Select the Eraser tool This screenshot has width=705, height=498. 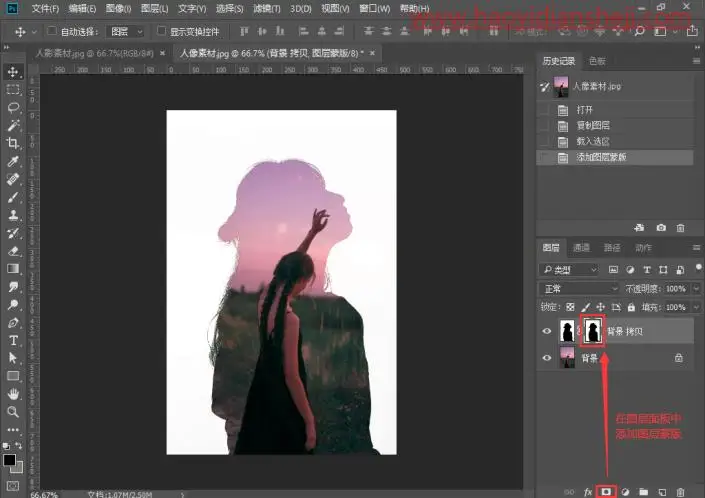coord(13,251)
